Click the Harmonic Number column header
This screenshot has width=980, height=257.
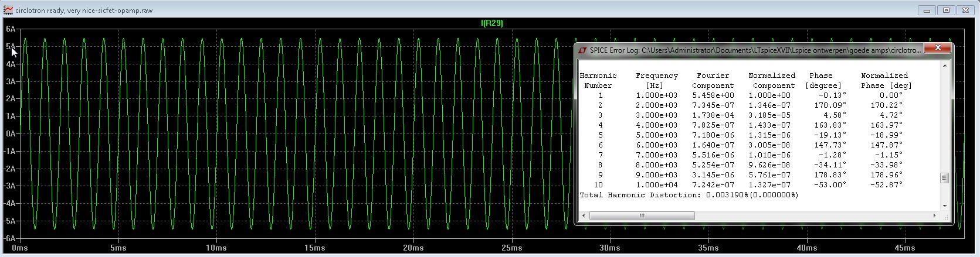click(x=598, y=81)
